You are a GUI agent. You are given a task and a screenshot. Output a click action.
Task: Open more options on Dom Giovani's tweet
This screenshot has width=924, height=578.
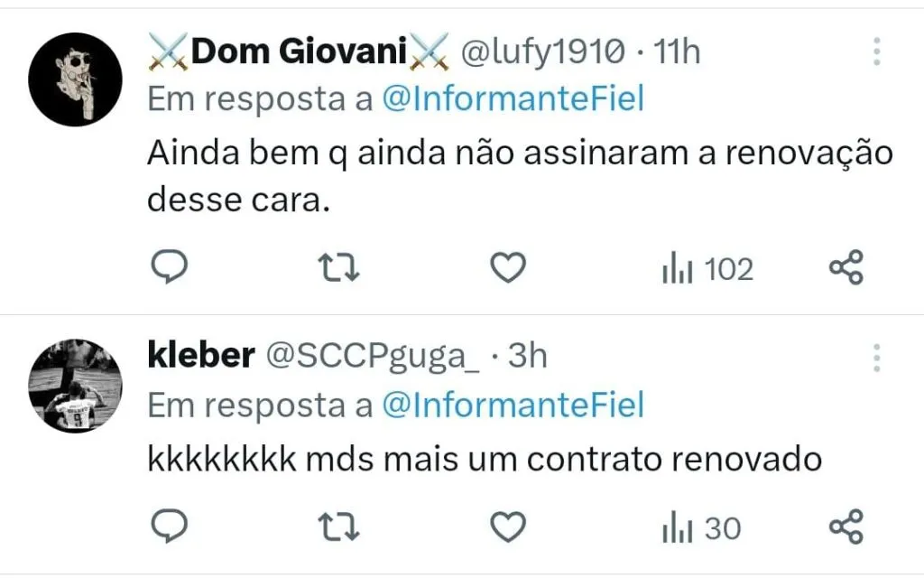pos(876,51)
